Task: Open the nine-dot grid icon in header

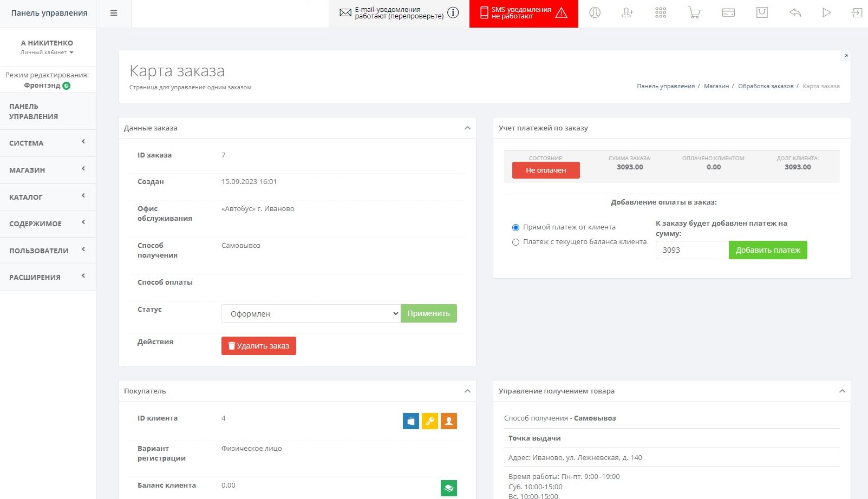Action: tap(661, 13)
